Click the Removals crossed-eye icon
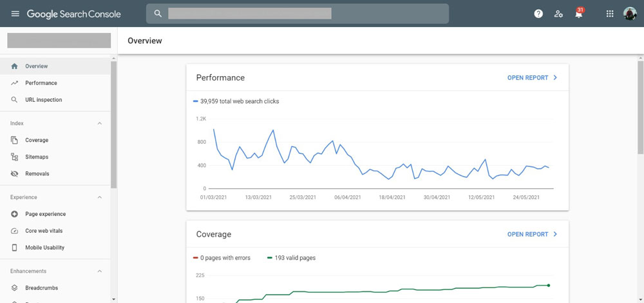The height and width of the screenshot is (303, 644). coord(14,174)
